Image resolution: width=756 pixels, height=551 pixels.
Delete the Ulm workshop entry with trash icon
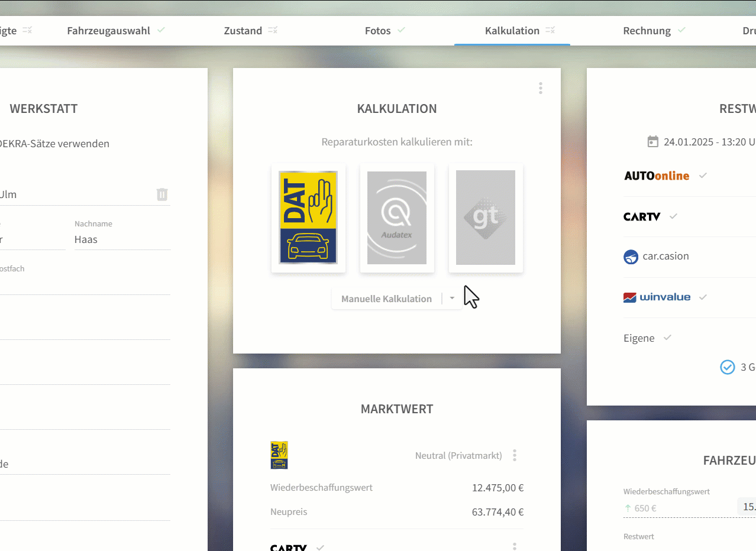(x=162, y=194)
